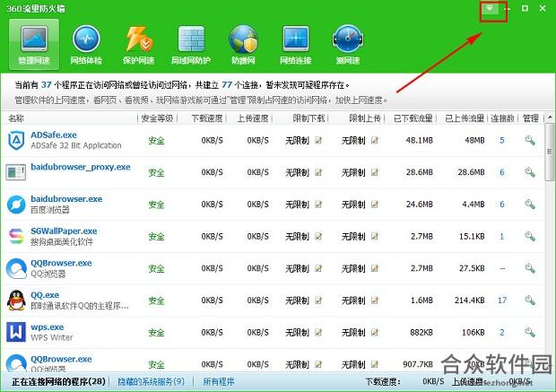Sort by 上传速度 column header
This screenshot has height=392, width=556.
coord(253,118)
